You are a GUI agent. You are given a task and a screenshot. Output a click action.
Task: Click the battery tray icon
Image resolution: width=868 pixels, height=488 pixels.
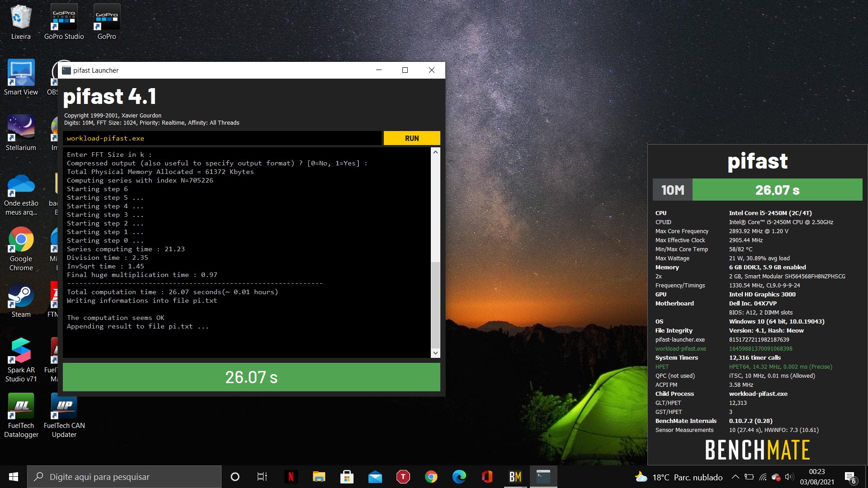tap(749, 477)
